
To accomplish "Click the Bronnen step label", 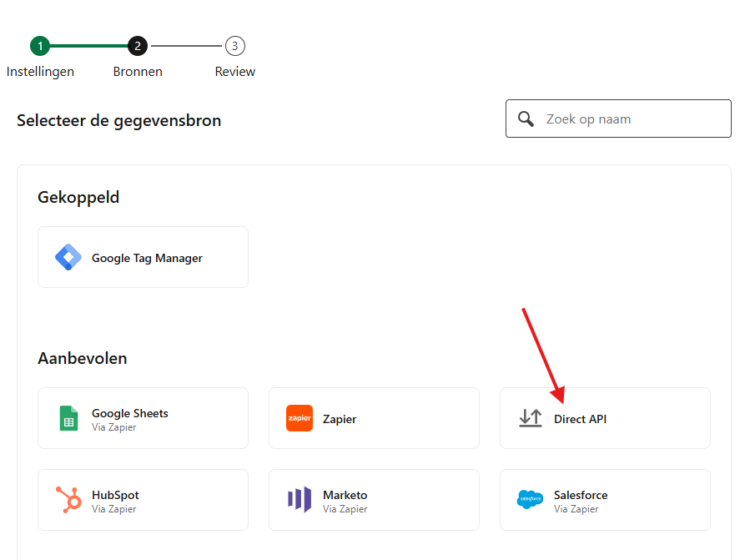I will (138, 72).
